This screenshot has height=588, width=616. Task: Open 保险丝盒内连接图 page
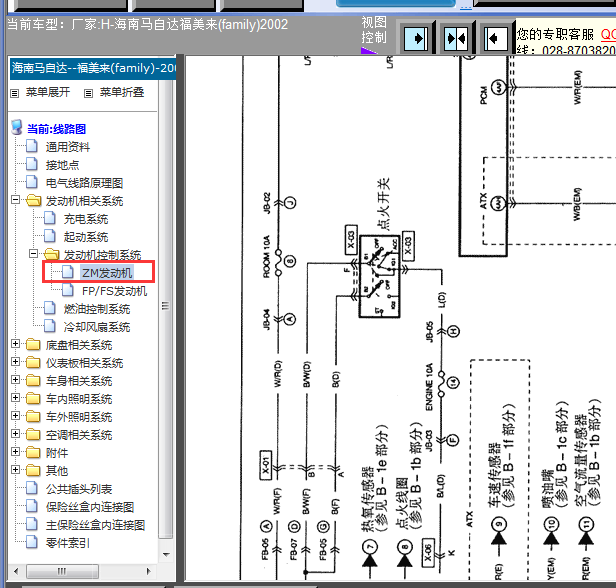pos(90,507)
